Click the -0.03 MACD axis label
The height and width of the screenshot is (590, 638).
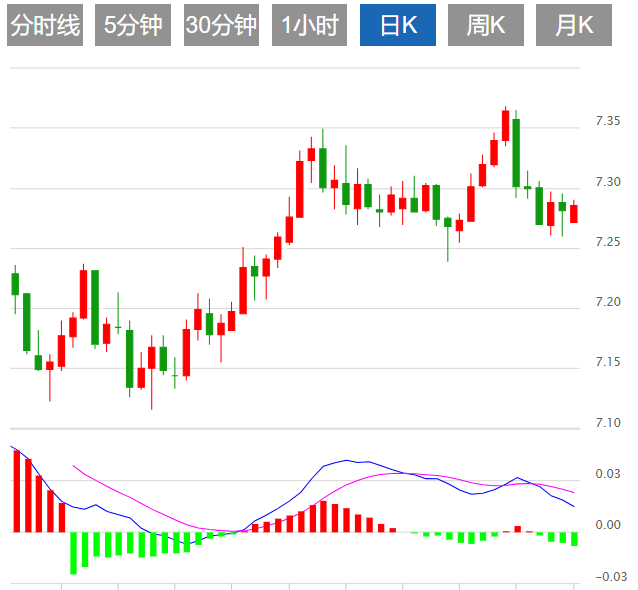click(611, 577)
